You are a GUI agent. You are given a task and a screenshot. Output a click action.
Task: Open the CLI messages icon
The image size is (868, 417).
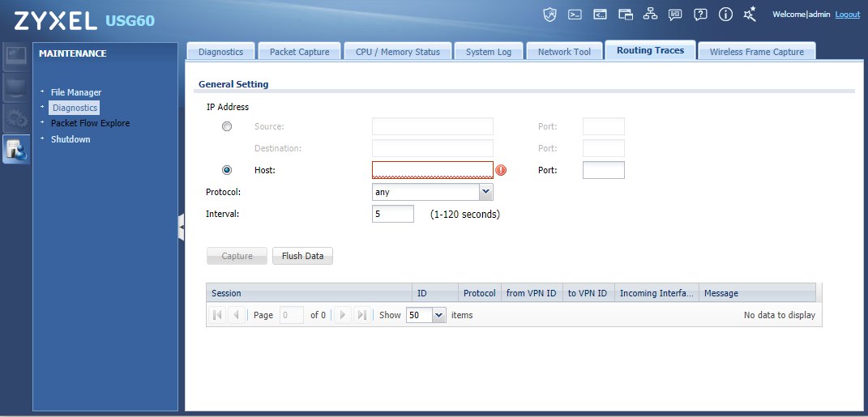[x=600, y=15]
